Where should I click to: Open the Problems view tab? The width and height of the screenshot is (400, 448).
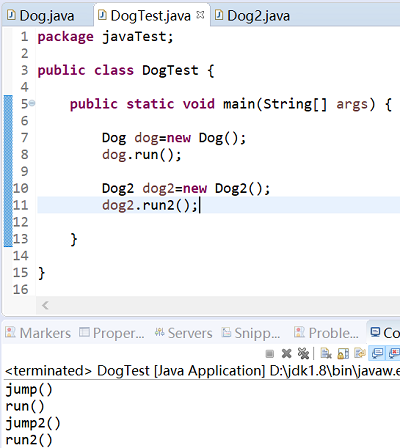[x=327, y=333]
